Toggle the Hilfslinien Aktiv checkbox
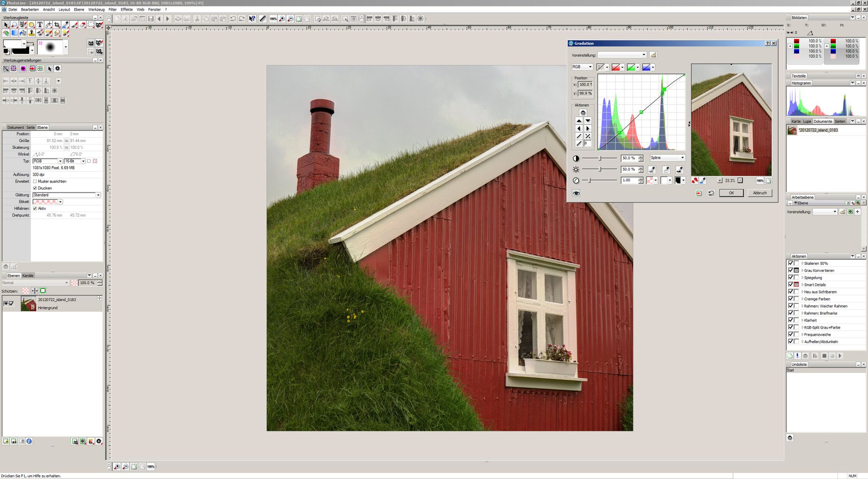The width and height of the screenshot is (868, 479). point(35,208)
